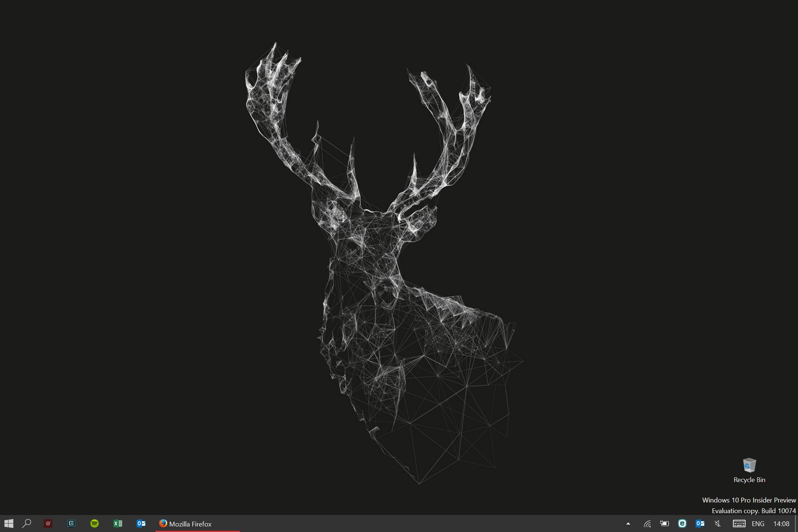Open Excel from the taskbar
This screenshot has width=798, height=532.
[x=118, y=524]
